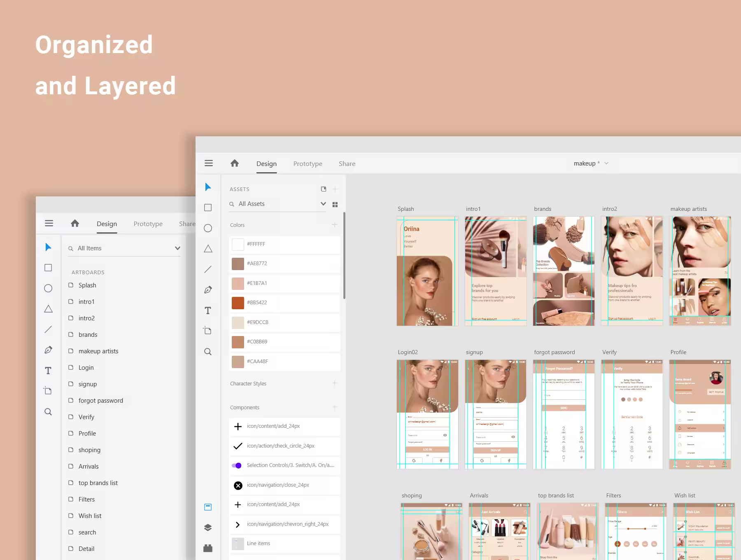Click the assets panel scrollbar
The height and width of the screenshot is (560, 741).
coord(344,255)
